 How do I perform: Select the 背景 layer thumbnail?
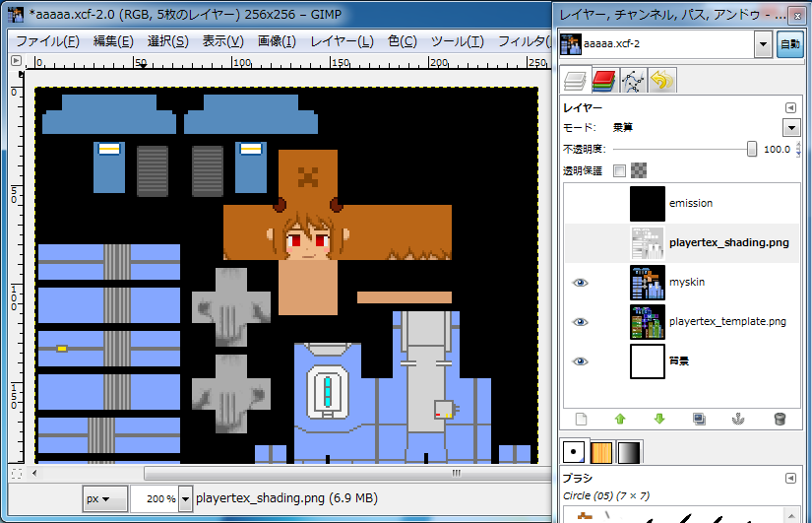[x=648, y=361]
